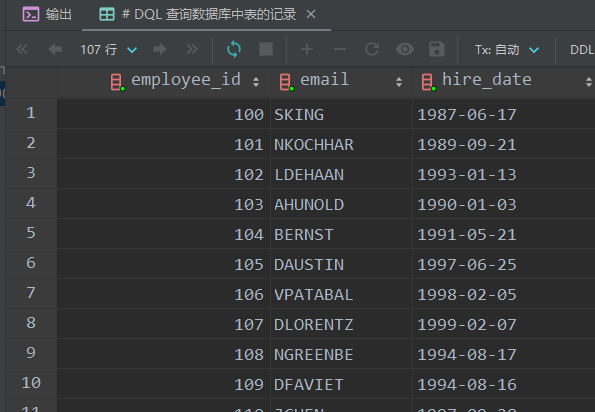Select the hire_date cell 1989-09-21

(504, 144)
